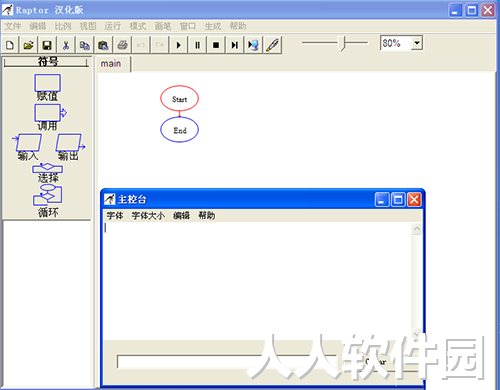Click the Undo arrow icon
500x390 pixels.
(x=141, y=45)
